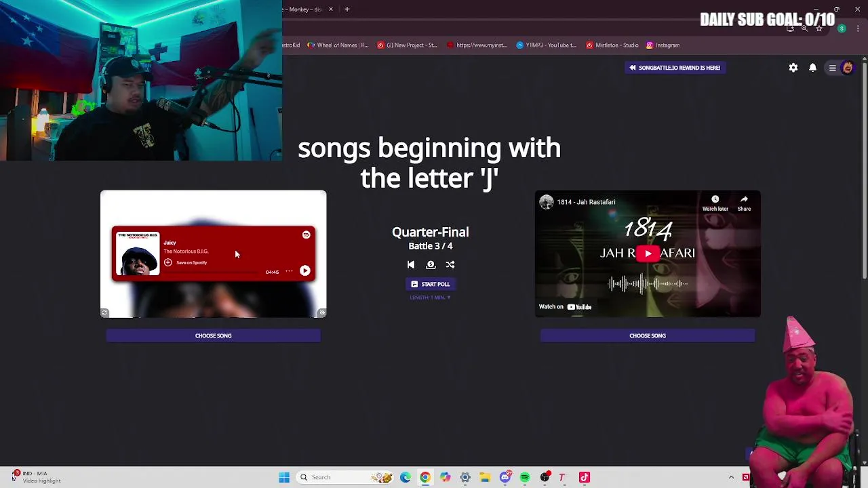
Task: Choose song under the Juicy card
Action: point(214,335)
